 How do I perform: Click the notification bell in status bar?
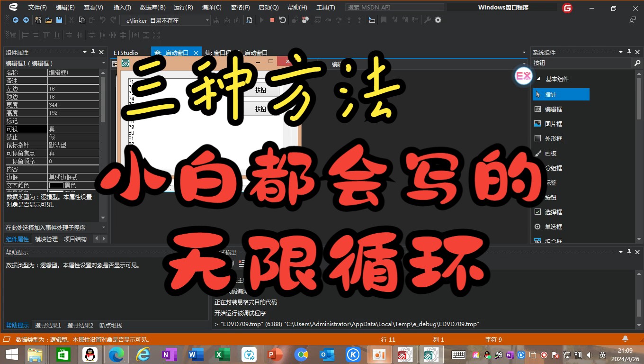[625, 339]
